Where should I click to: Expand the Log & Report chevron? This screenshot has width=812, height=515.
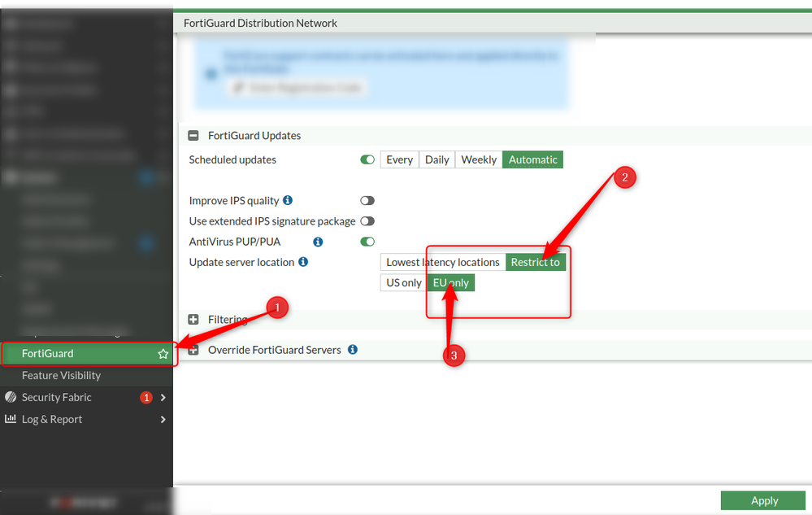(163, 419)
